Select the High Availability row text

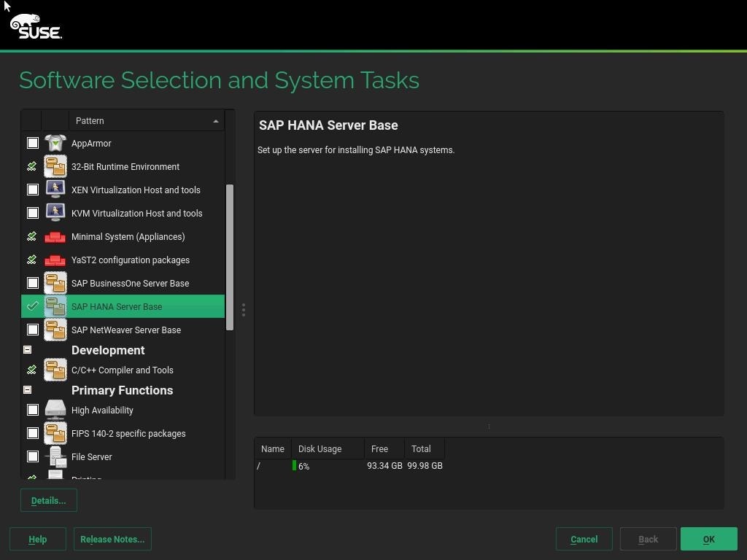[x=102, y=410]
